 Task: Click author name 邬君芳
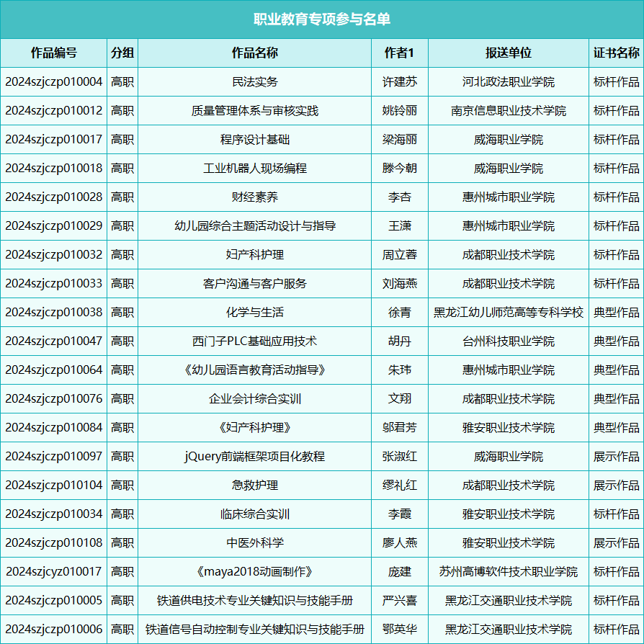(x=400, y=428)
